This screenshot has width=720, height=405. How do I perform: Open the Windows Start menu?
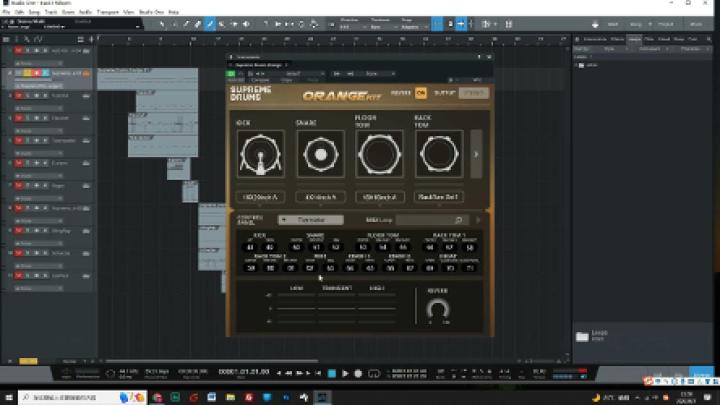click(x=9, y=397)
